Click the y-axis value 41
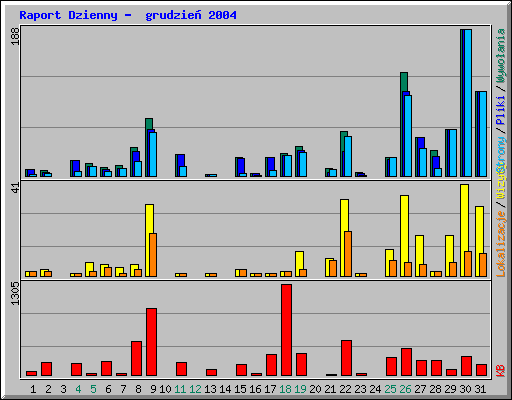512x400 pixels. (x=15, y=188)
